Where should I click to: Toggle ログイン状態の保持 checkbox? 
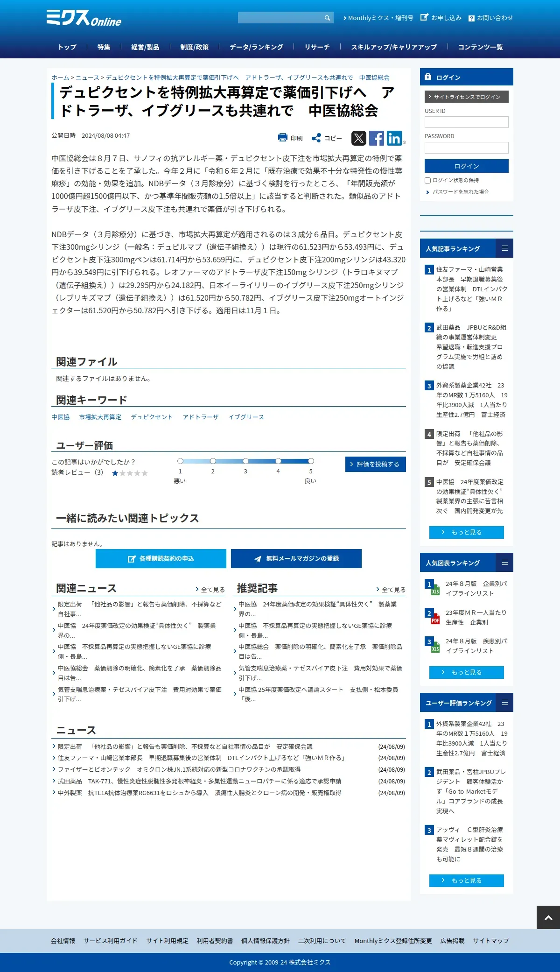pos(427,180)
